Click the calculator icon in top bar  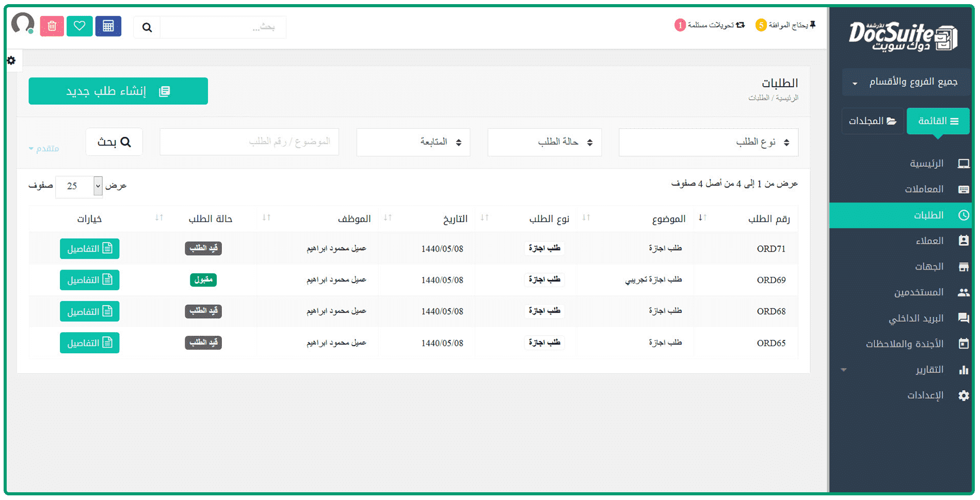[x=108, y=26]
